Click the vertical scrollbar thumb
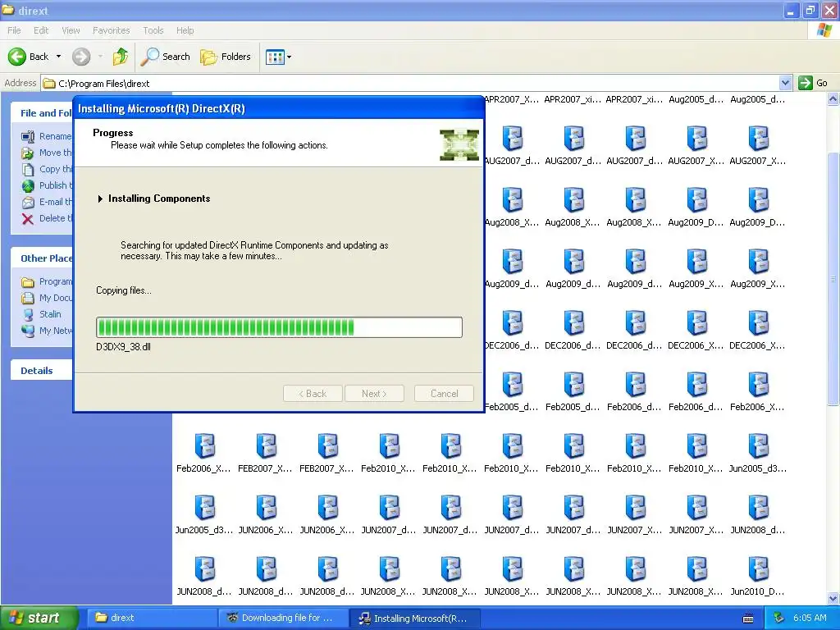This screenshot has width=840, height=630. [x=833, y=279]
